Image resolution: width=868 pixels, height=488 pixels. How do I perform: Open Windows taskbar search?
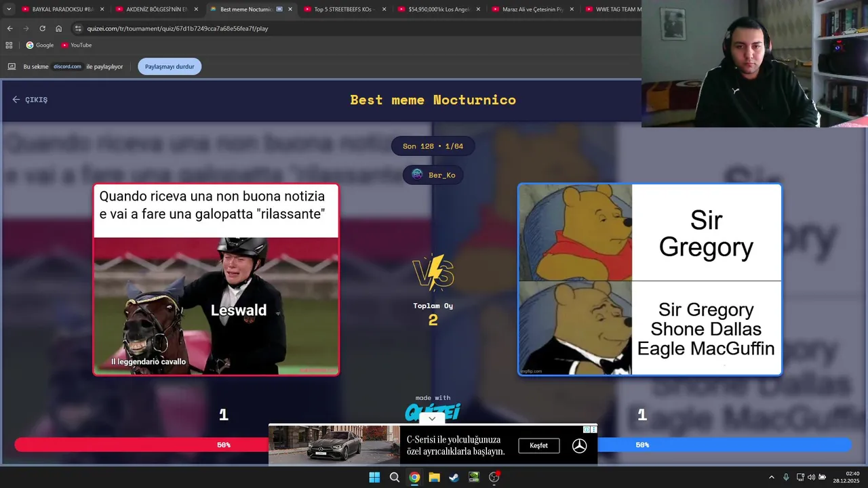[x=394, y=477]
